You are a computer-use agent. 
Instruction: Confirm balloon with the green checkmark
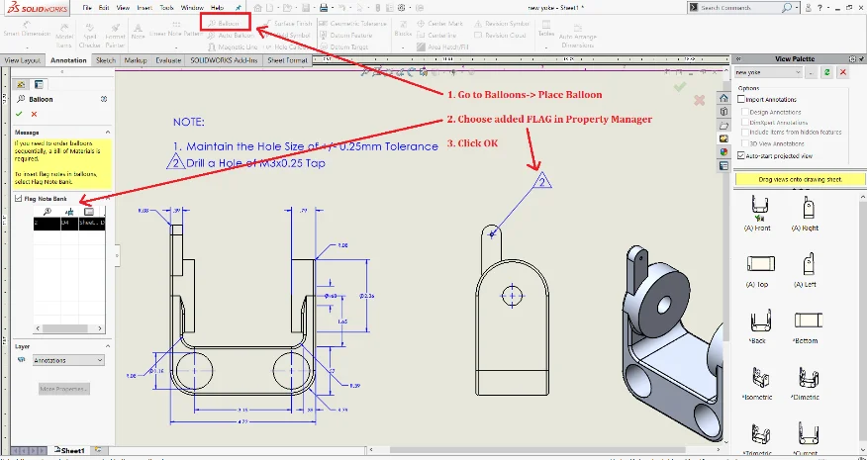pos(19,114)
